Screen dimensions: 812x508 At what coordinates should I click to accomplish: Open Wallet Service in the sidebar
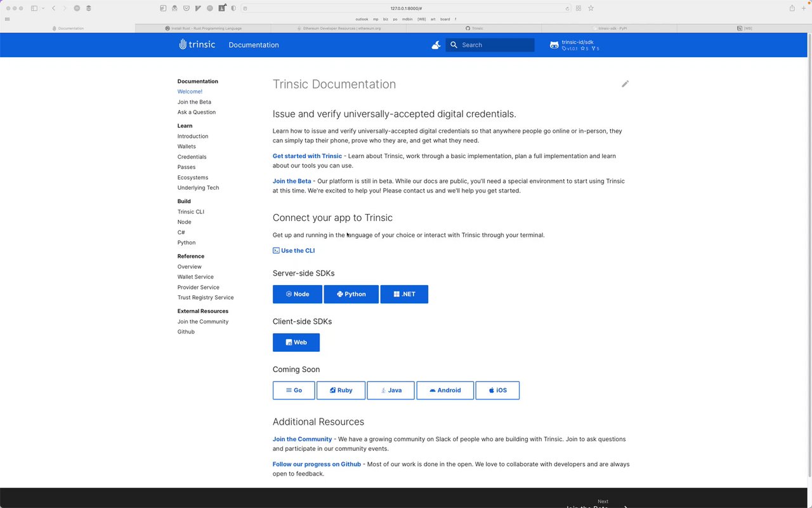point(195,277)
